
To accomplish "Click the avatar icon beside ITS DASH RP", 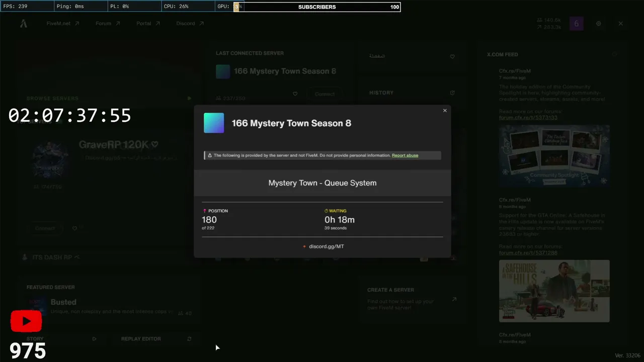I will click(25, 257).
